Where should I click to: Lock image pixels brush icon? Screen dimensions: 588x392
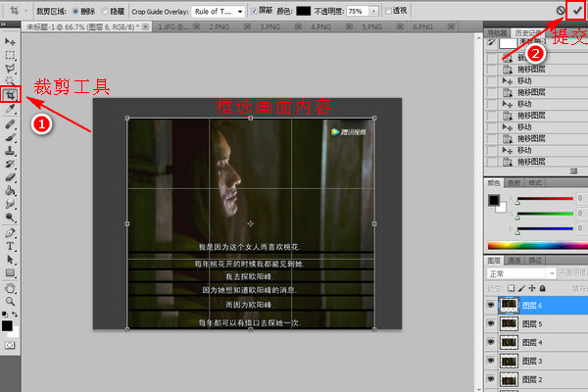coord(521,288)
